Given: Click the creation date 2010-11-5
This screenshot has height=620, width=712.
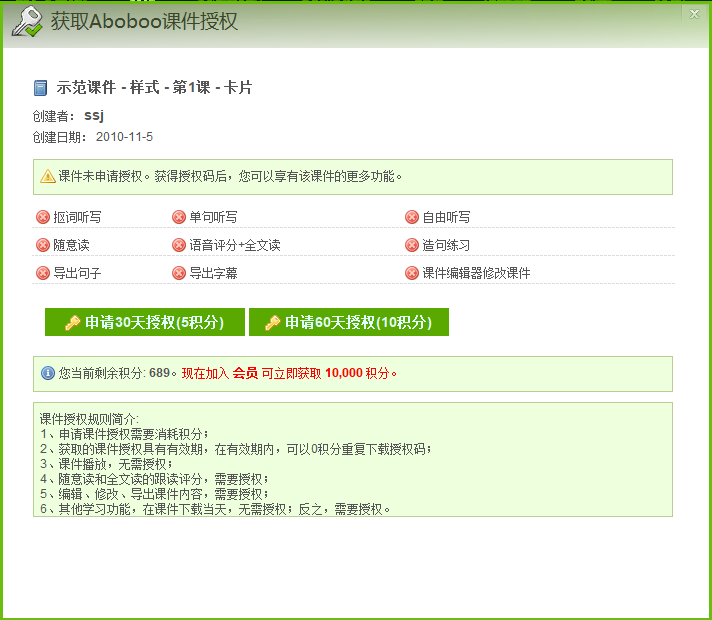Looking at the screenshot, I should [x=124, y=137].
